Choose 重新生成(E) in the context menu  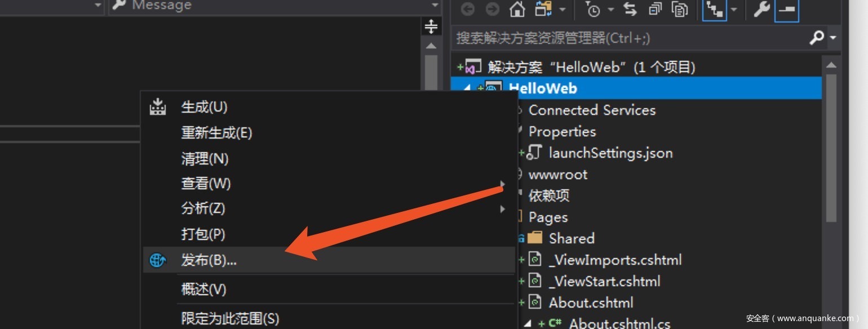[x=216, y=133]
